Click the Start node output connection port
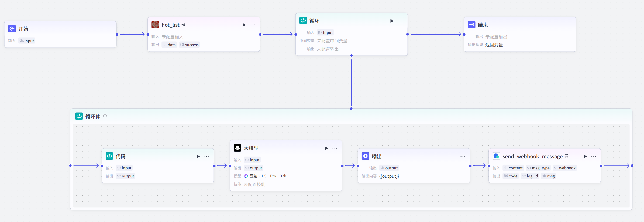Image resolution: width=644 pixels, height=222 pixels. (x=117, y=35)
